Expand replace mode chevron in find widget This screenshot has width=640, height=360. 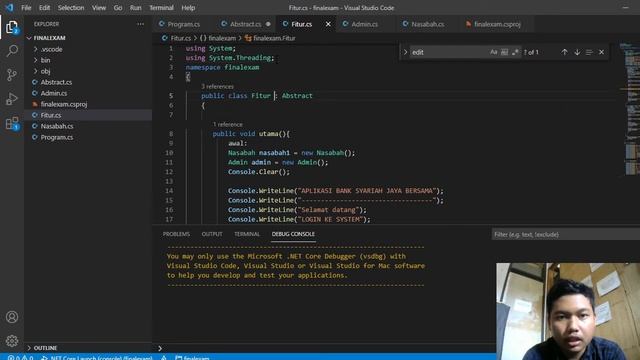(405, 52)
